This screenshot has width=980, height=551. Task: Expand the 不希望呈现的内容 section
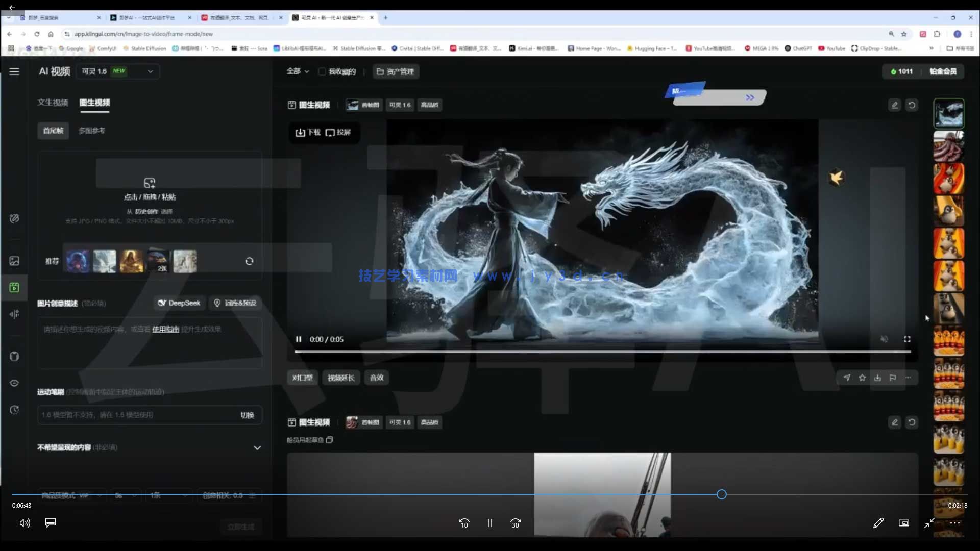pos(258,447)
